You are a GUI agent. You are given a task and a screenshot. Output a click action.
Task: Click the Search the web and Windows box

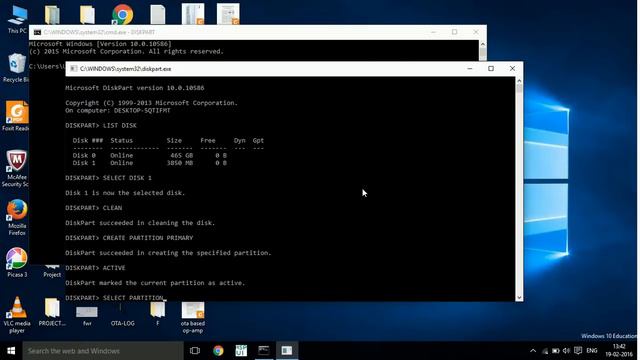[x=103, y=351]
